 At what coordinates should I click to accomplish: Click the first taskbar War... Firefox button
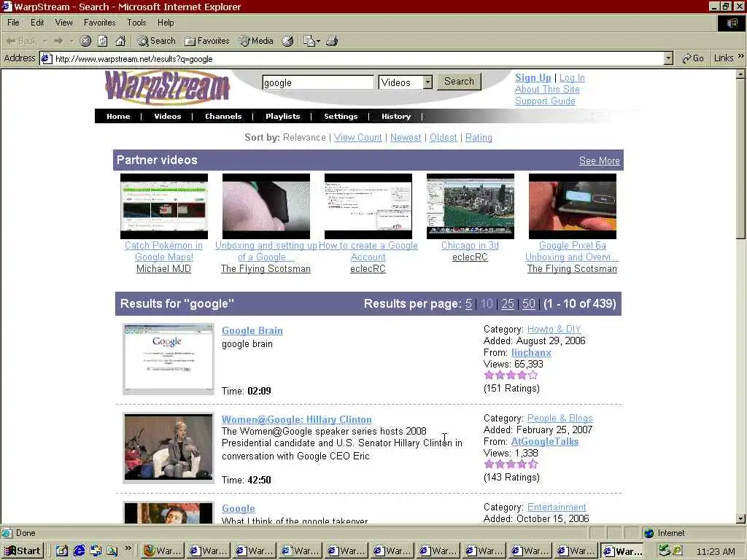[163, 551]
